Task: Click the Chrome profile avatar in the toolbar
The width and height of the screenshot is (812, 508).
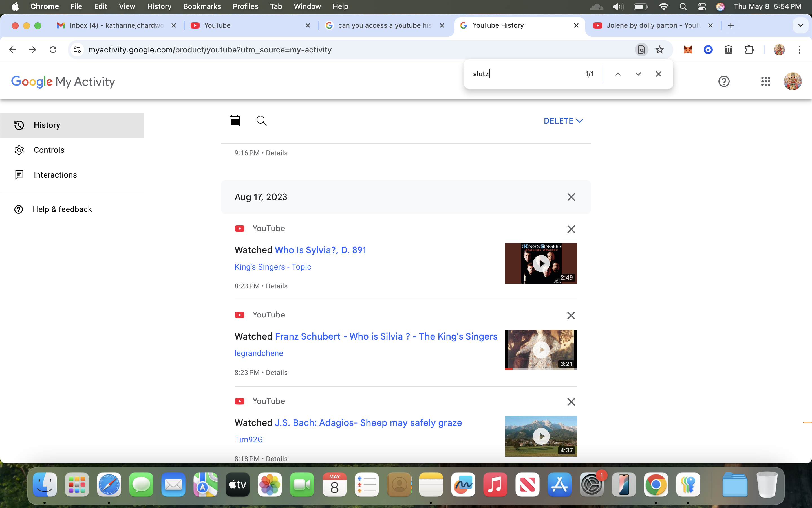Action: (x=779, y=50)
